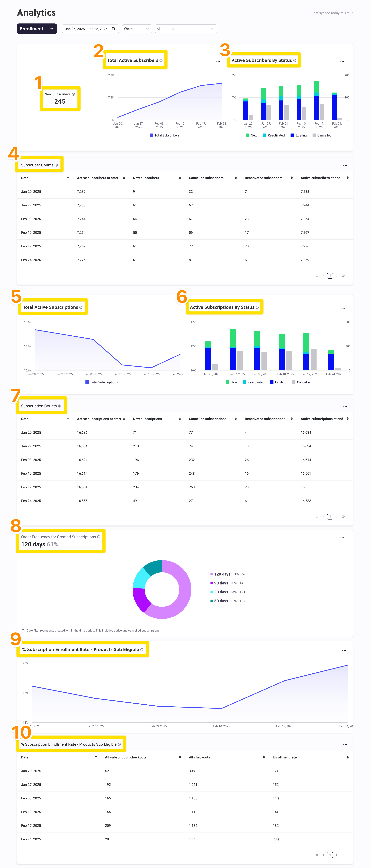Open more options for Enrollment Rate line chart
This screenshot has height=868, width=370.
pos(344,651)
